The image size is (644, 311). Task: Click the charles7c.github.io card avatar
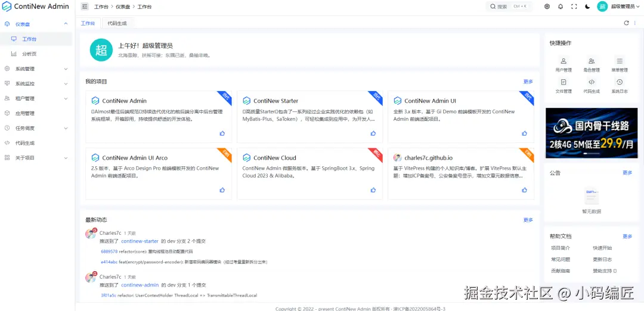click(x=397, y=157)
